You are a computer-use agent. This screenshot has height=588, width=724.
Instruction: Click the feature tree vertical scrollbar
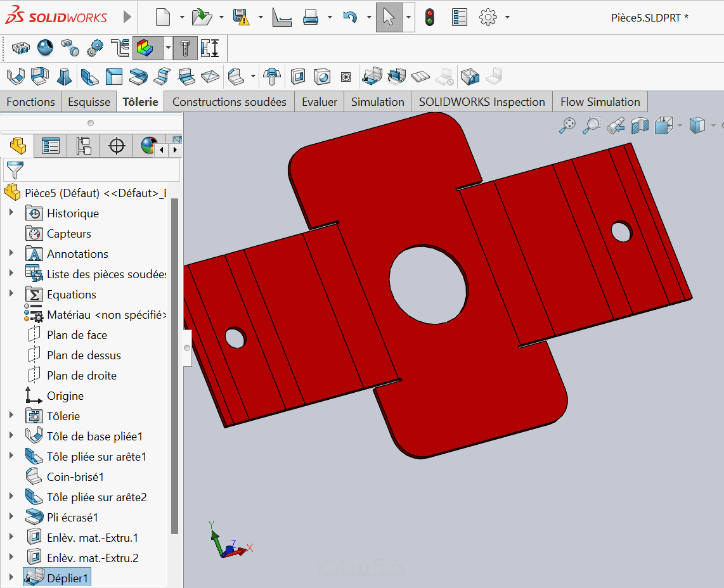(174, 366)
